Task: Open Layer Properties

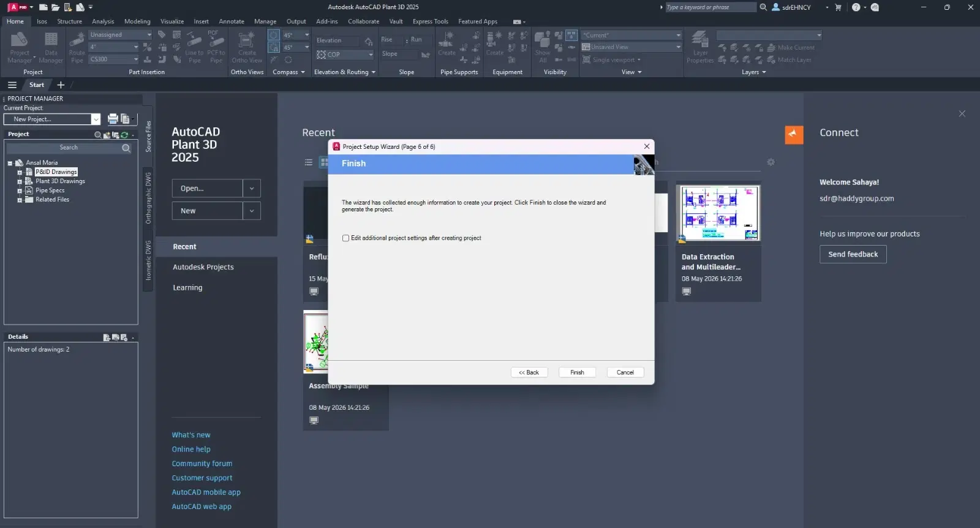Action: tap(700, 47)
